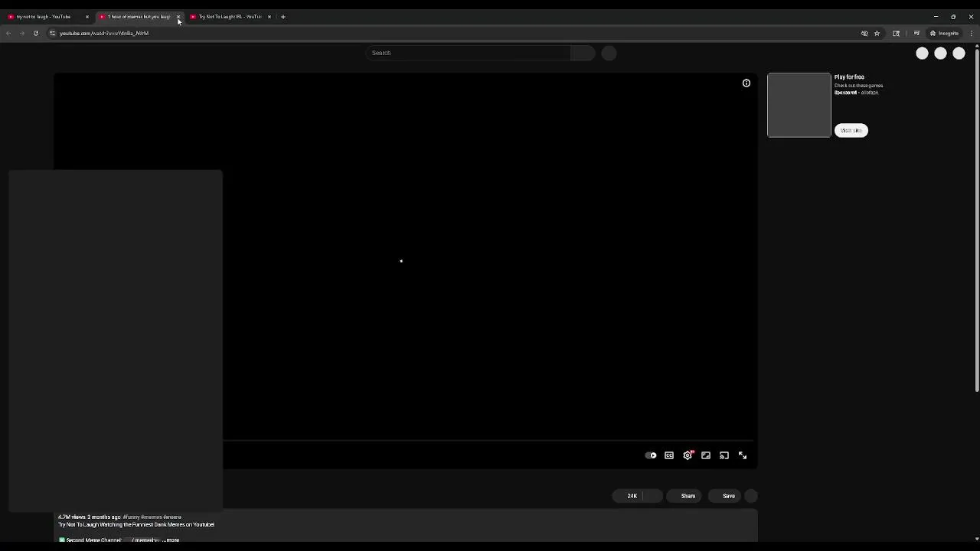Screen dimensions: 980x551
Task: Click the rightmost account circle in header
Action: [959, 53]
